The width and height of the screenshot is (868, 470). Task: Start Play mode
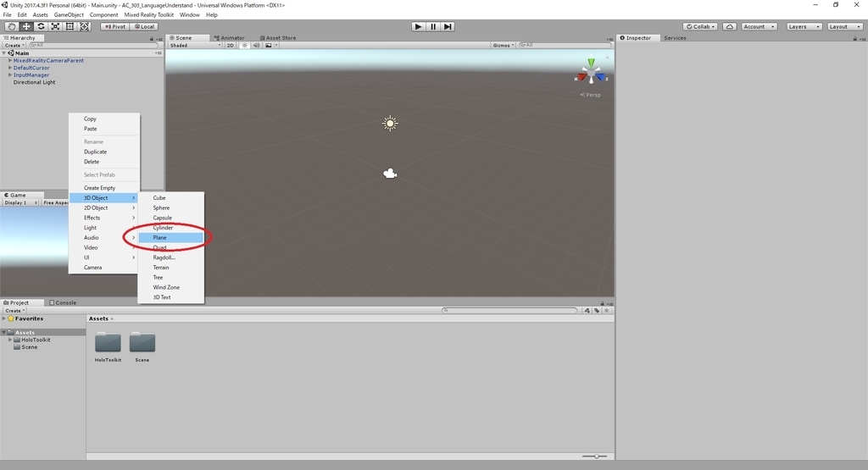(419, 26)
